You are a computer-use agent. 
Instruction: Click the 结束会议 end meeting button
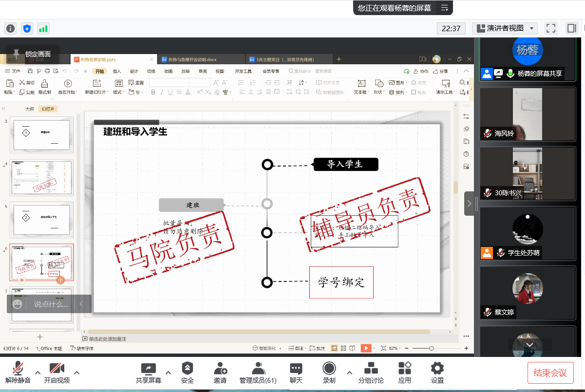point(550,372)
